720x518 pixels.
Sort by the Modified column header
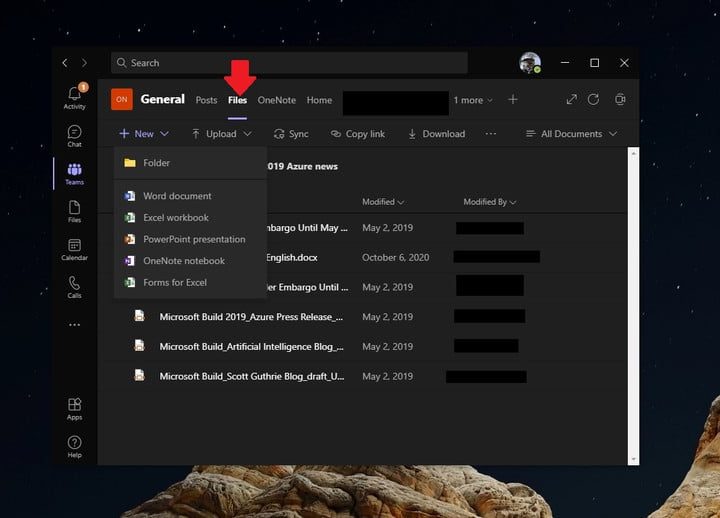click(383, 202)
